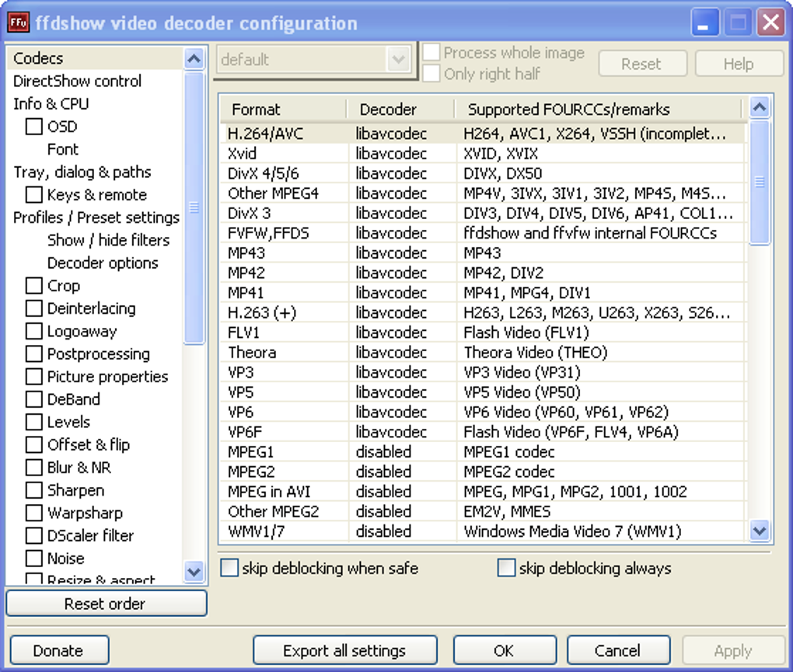Check skip deblocking always
This screenshot has width=793, height=672.
pyautogui.click(x=506, y=568)
